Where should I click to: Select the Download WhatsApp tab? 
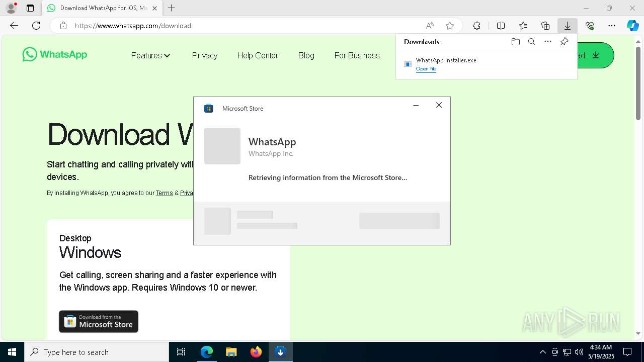(x=103, y=8)
